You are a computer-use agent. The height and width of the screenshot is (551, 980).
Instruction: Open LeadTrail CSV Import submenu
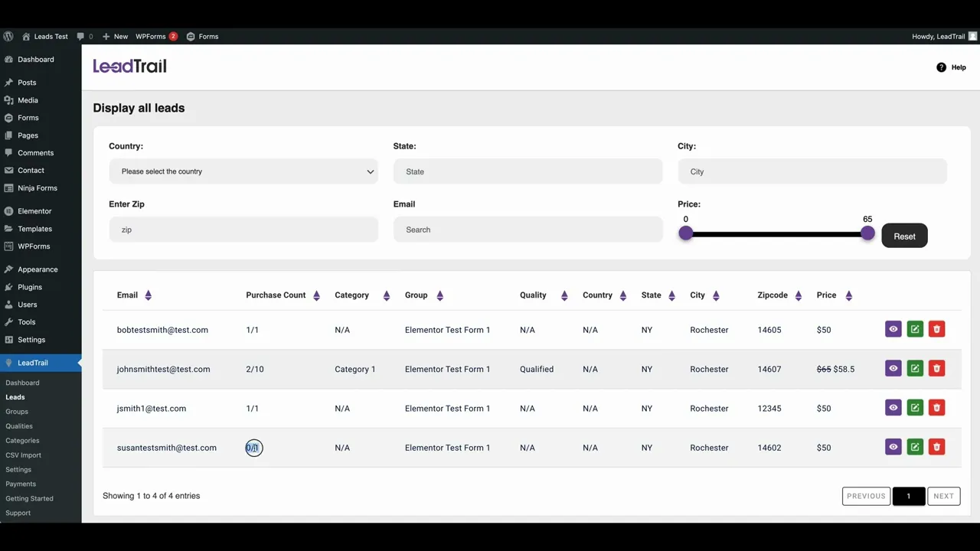(24, 455)
